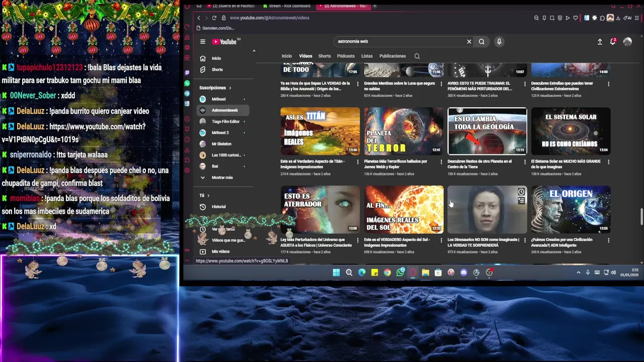Open the ASÍ ES TITÁN video thumbnail
This screenshot has height=362, width=644.
click(x=320, y=131)
